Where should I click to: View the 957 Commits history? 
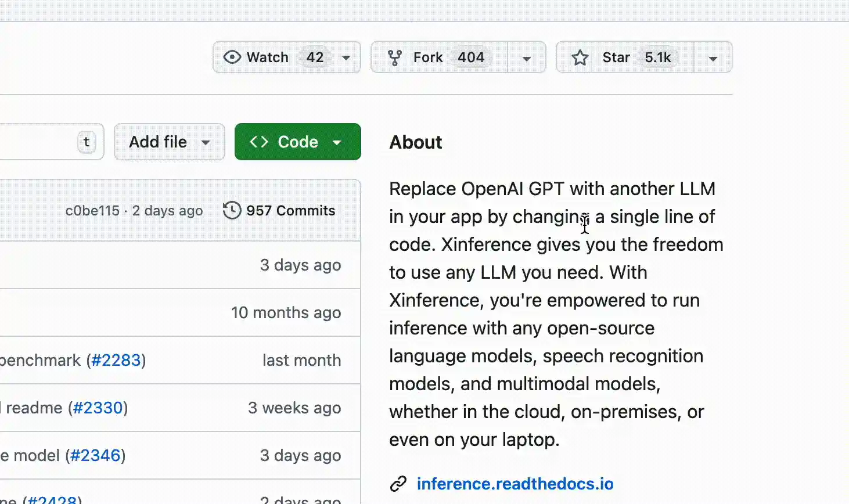(x=290, y=210)
